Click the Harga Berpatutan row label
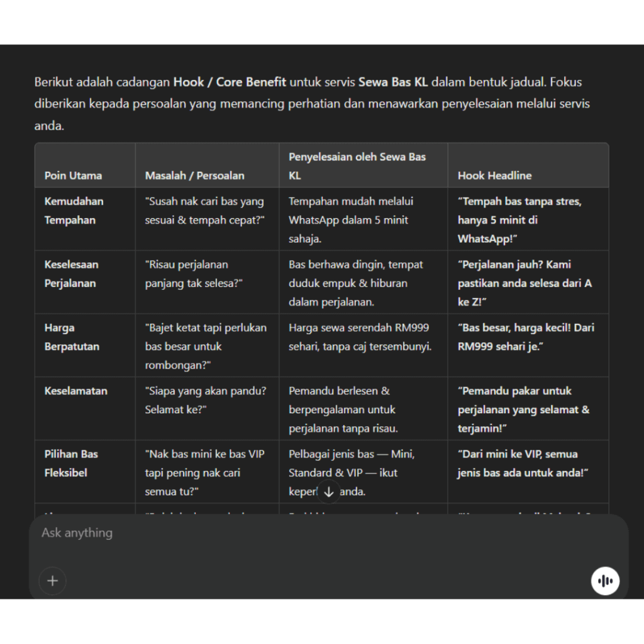This screenshot has width=644, height=644. click(x=72, y=337)
